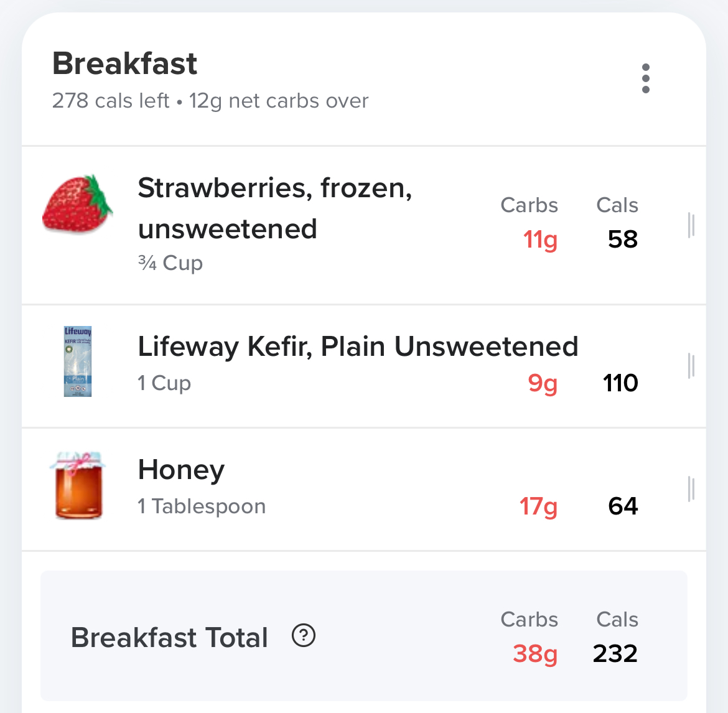Tap the ¾ Cup serving size
This screenshot has height=713, width=728.
click(170, 263)
